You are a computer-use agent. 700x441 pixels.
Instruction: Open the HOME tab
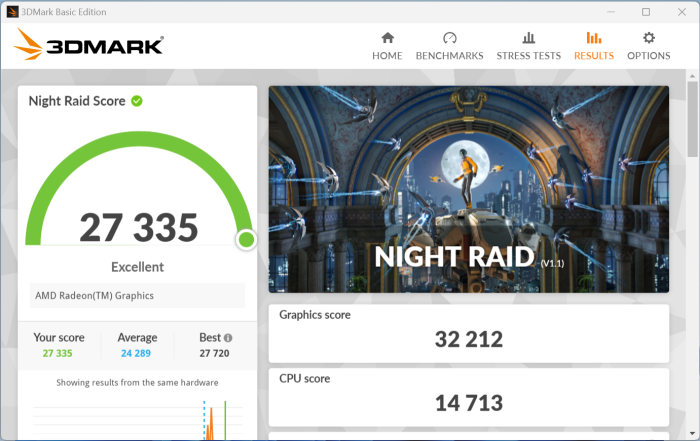pos(387,46)
